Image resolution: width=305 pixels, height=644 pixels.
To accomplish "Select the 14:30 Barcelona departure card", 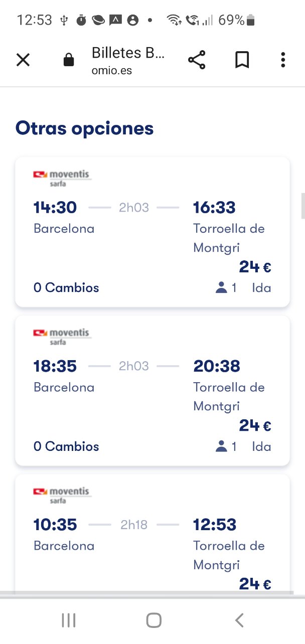I will [152, 232].
